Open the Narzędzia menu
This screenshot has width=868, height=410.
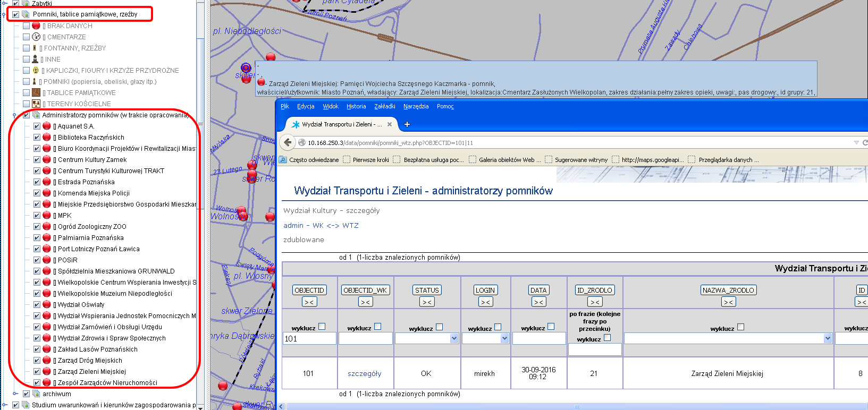[416, 106]
